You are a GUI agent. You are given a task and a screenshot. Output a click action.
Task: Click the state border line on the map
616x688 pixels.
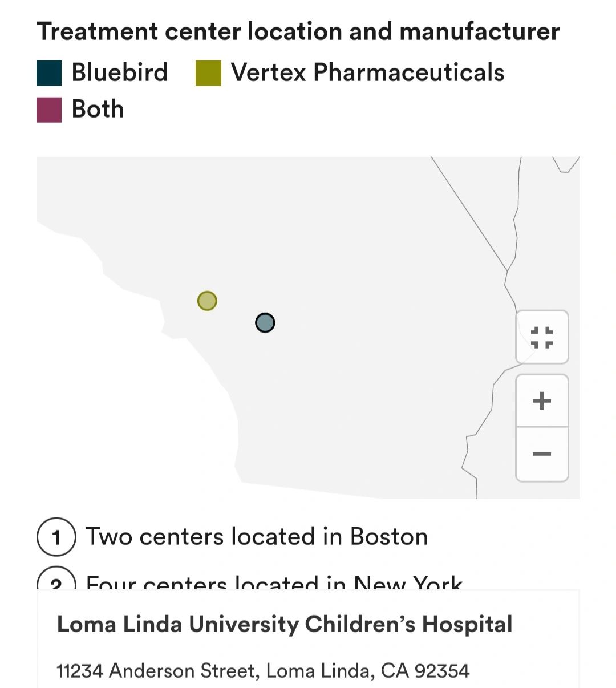(x=469, y=213)
